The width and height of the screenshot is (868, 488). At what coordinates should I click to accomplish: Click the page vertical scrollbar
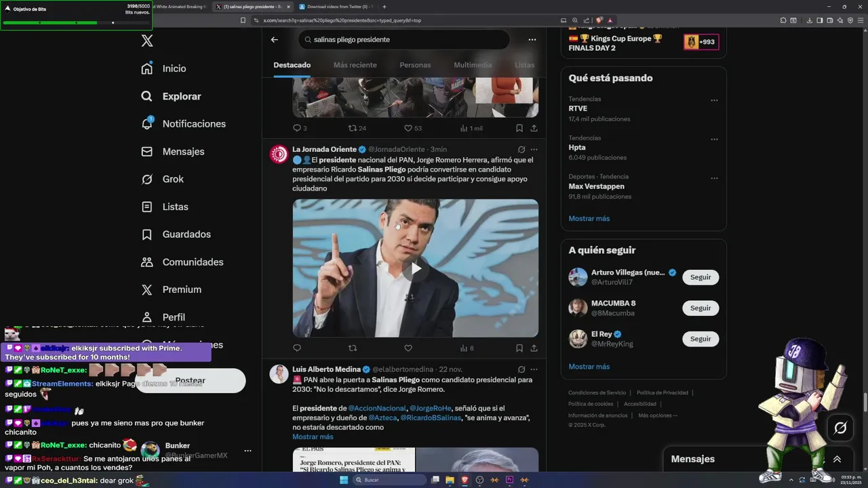click(x=864, y=403)
